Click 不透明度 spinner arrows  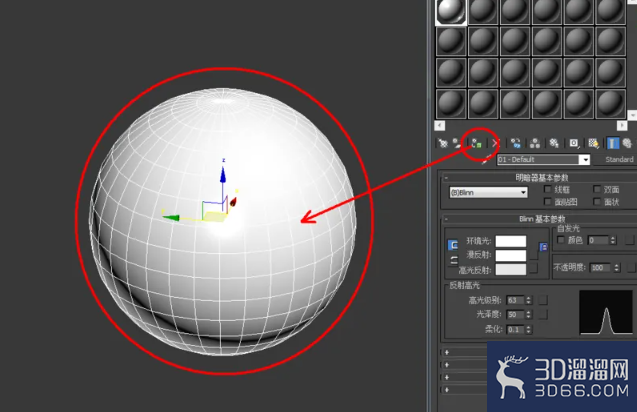point(617,268)
